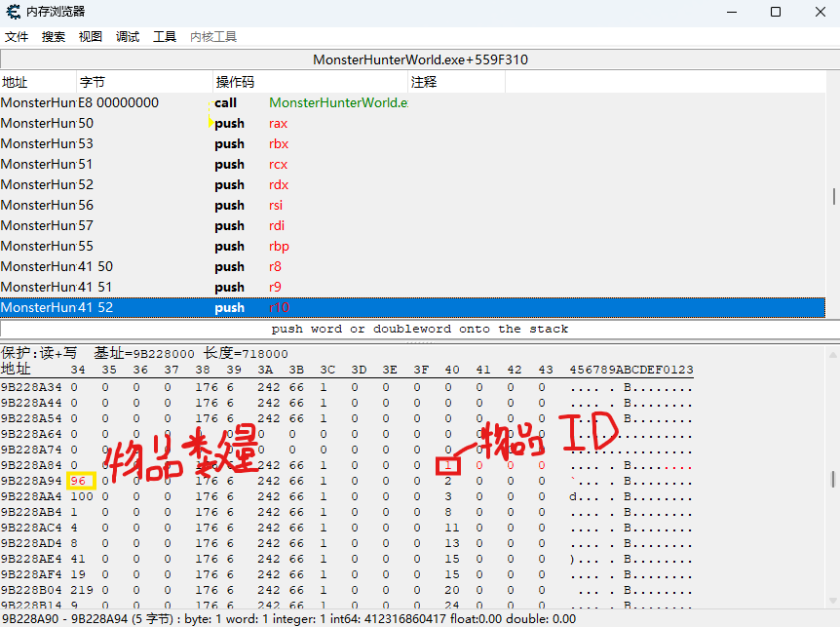
Task: Click the hex view vertical scrollbar thumb
Action: point(834,479)
